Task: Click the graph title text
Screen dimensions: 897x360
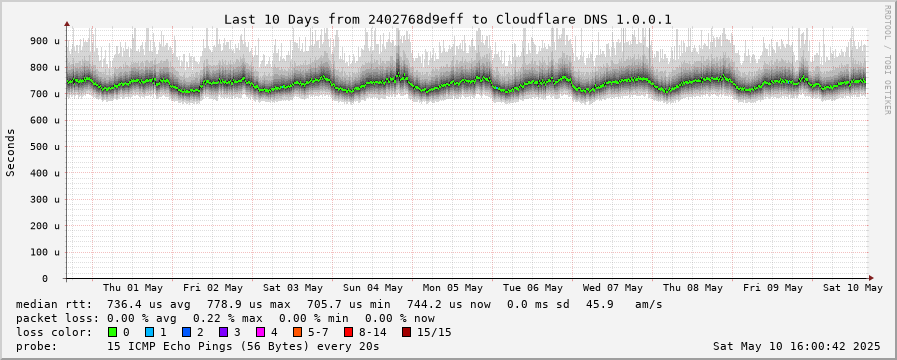Action: pyautogui.click(x=447, y=19)
